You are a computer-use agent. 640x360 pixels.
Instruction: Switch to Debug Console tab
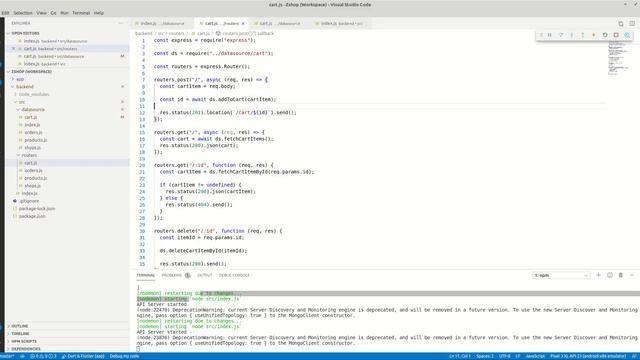[234, 276]
